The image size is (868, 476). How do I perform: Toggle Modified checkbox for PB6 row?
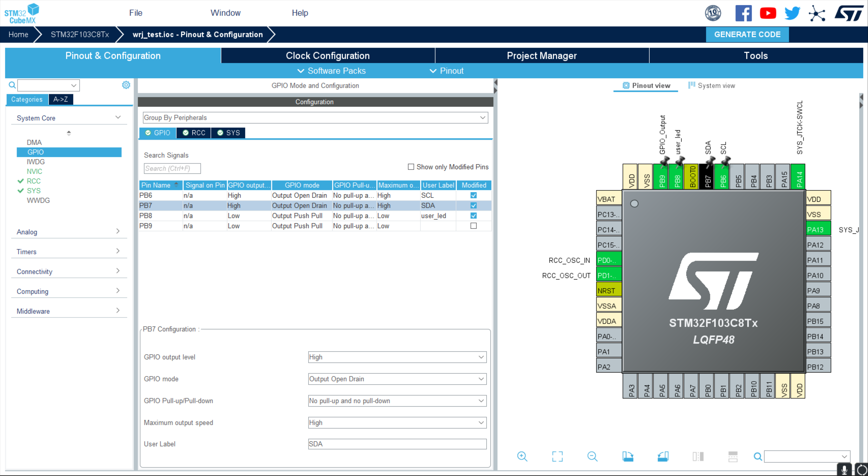point(474,195)
